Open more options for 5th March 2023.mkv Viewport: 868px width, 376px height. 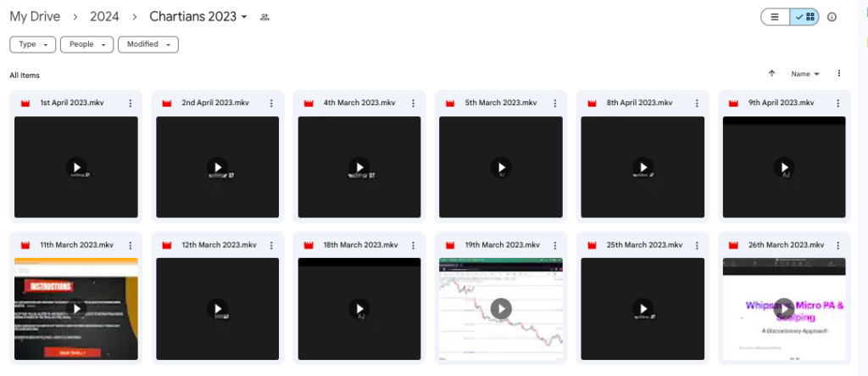pos(554,103)
